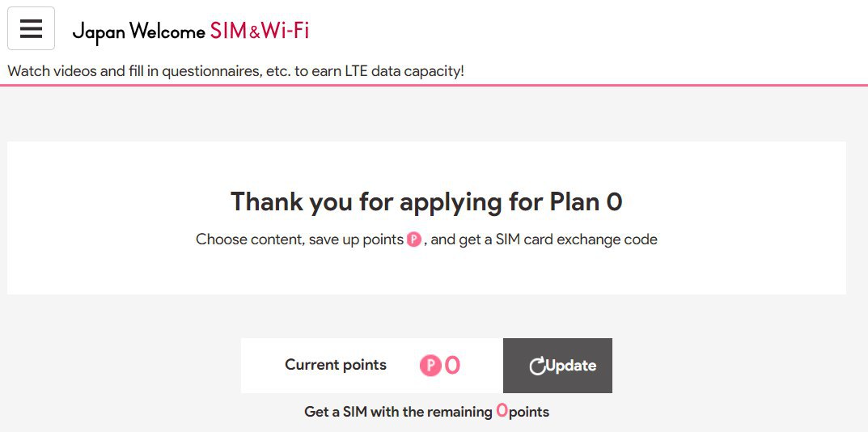Viewport: 868px width, 432px height.
Task: Click "Get a SIM with the remaining" text
Action: coord(398,412)
